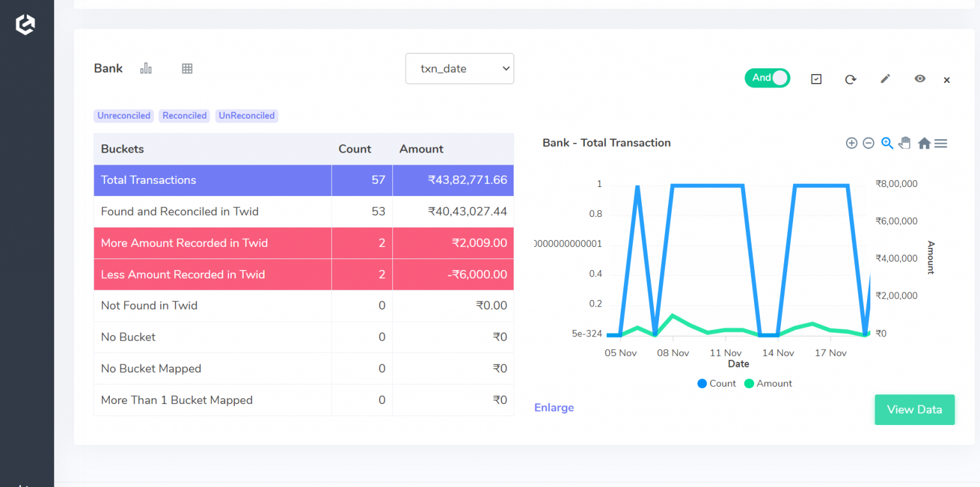Open the Enlarge link below the chart
The width and height of the screenshot is (980, 487).
pos(554,407)
